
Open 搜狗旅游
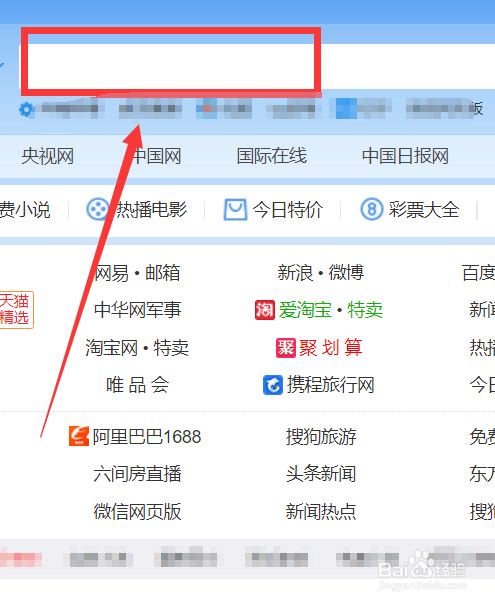click(321, 437)
